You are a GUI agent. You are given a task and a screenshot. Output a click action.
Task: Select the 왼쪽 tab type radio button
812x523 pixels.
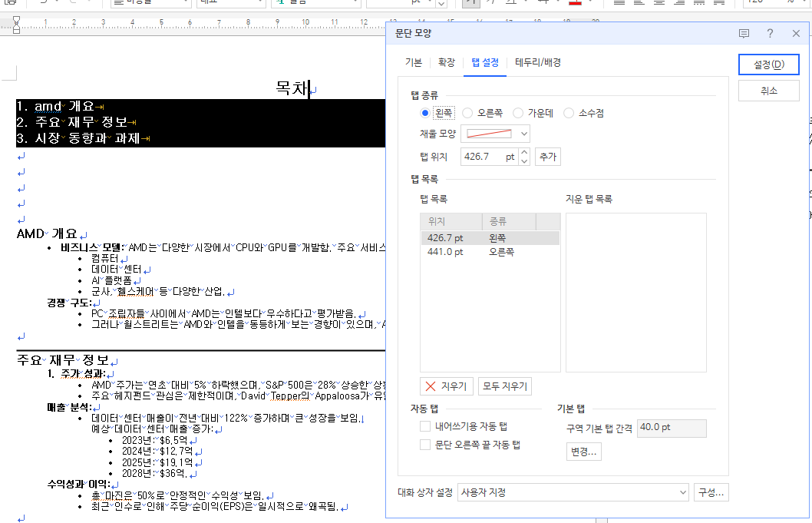pyautogui.click(x=425, y=113)
